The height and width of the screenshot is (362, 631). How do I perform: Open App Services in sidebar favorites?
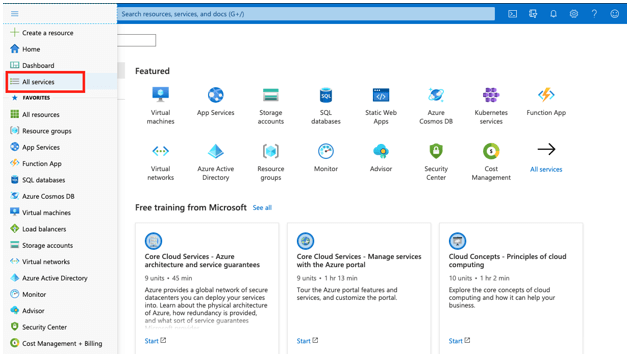[x=35, y=147]
